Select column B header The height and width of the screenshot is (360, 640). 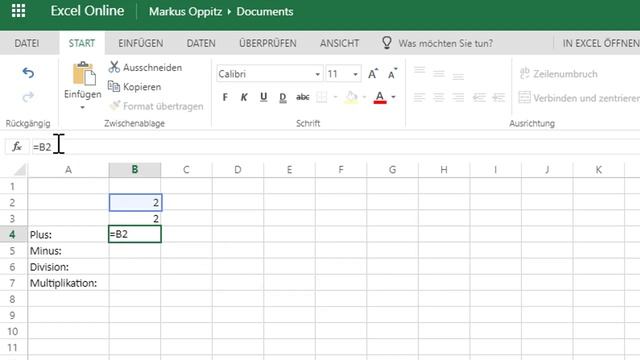click(135, 170)
